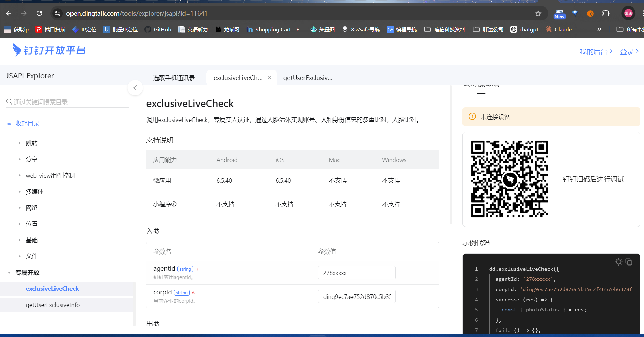Open site information icon in address bar
The width and height of the screenshot is (644, 337).
click(58, 13)
